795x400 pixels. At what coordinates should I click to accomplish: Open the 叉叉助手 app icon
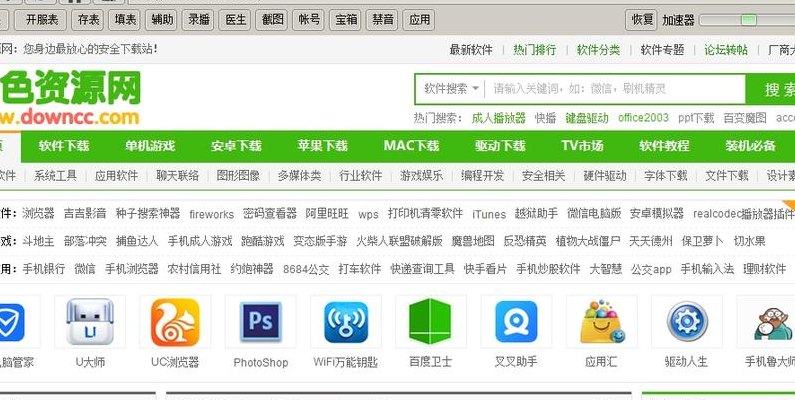[516, 322]
